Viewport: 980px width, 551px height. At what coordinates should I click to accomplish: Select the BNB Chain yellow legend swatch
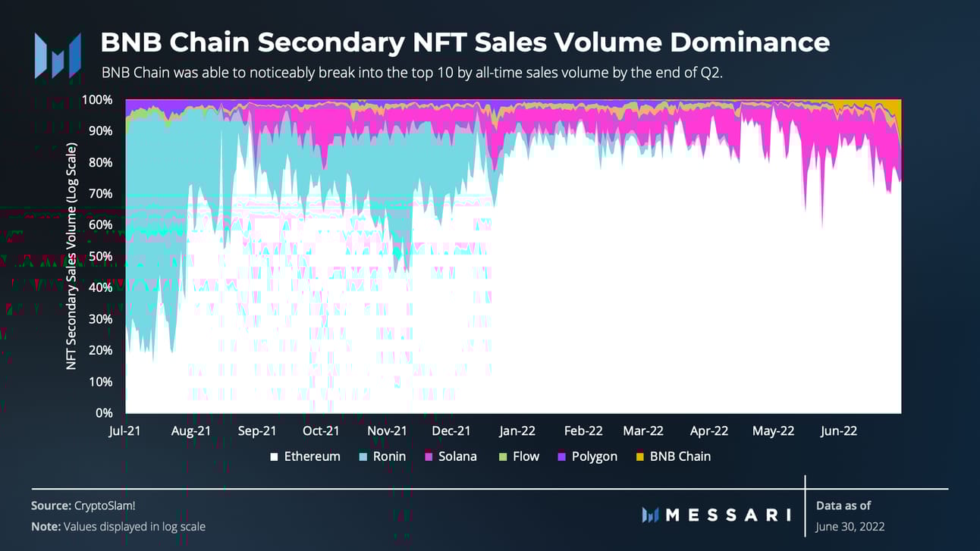point(639,457)
